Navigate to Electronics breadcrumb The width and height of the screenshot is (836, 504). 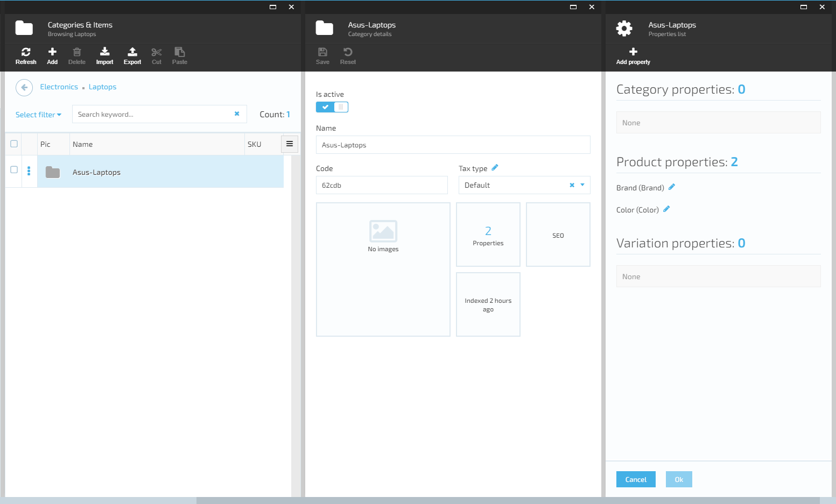(59, 87)
